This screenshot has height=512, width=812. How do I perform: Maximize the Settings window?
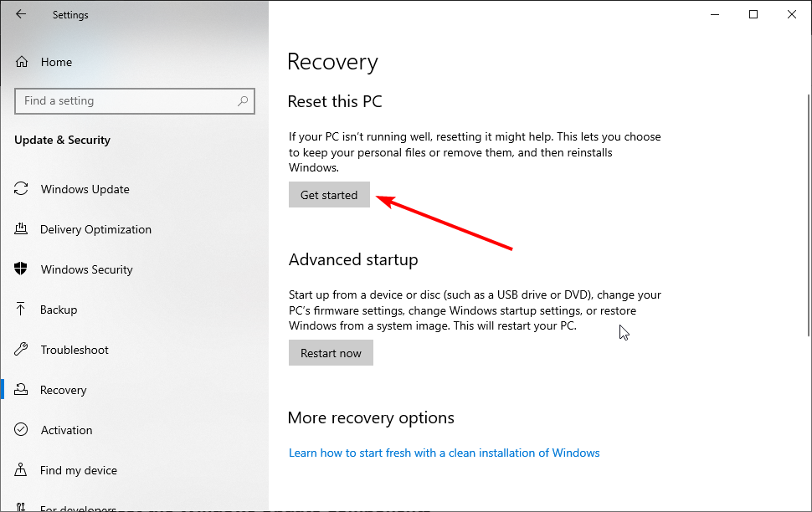point(753,14)
